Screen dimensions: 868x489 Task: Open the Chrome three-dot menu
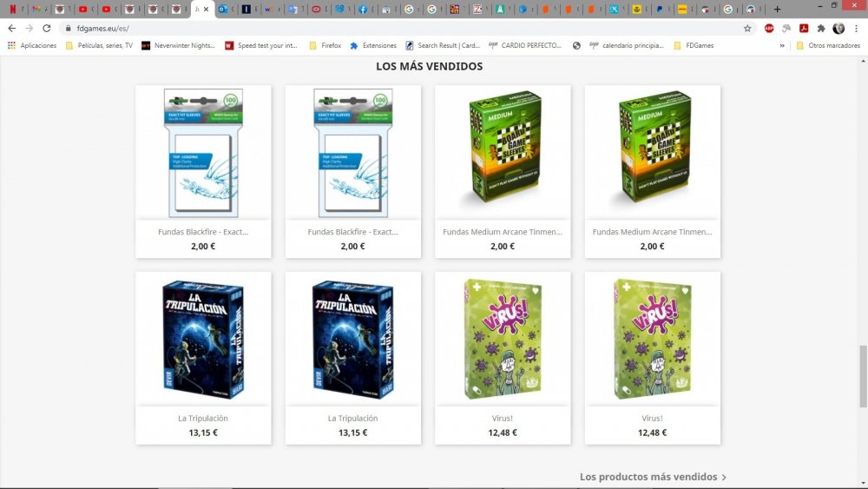pyautogui.click(x=857, y=29)
